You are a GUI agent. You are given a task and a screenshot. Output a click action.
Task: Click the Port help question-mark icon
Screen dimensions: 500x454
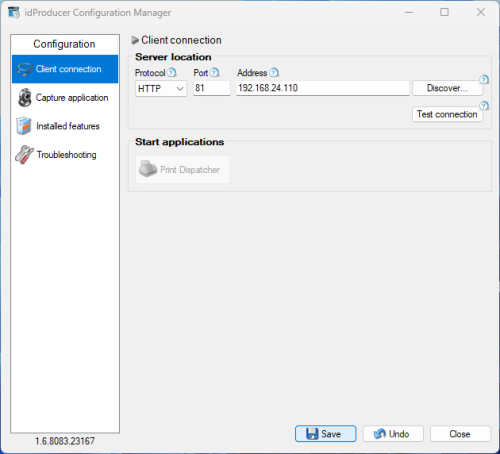pyautogui.click(x=215, y=72)
